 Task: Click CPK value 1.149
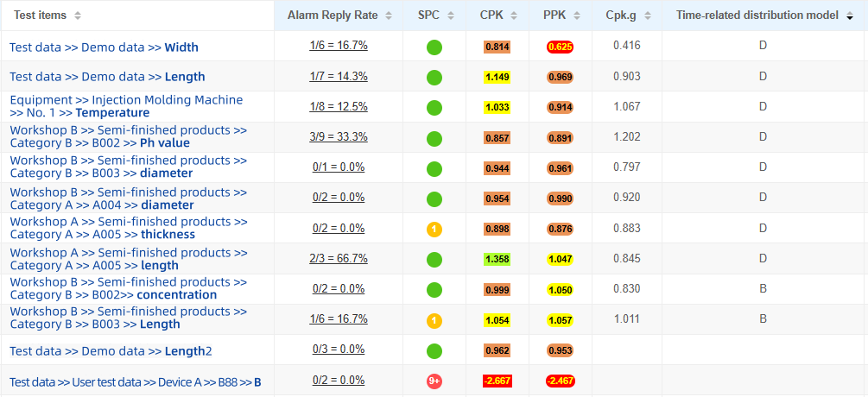pos(497,77)
